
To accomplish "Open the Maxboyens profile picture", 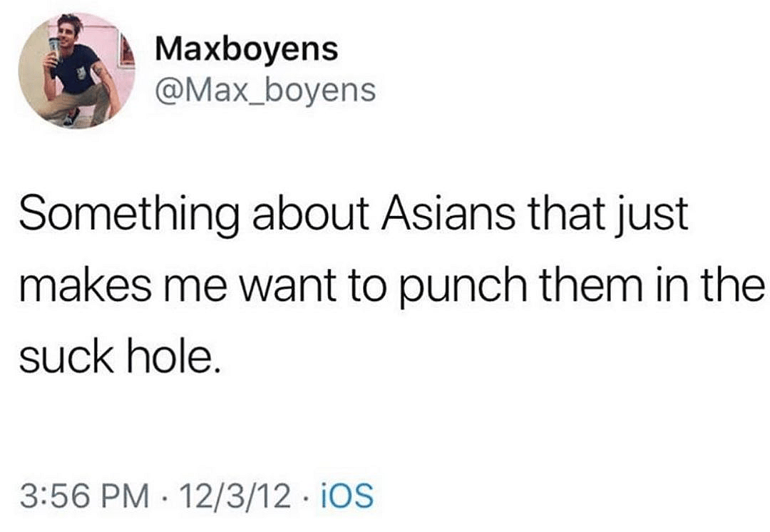I will pos(76,71).
